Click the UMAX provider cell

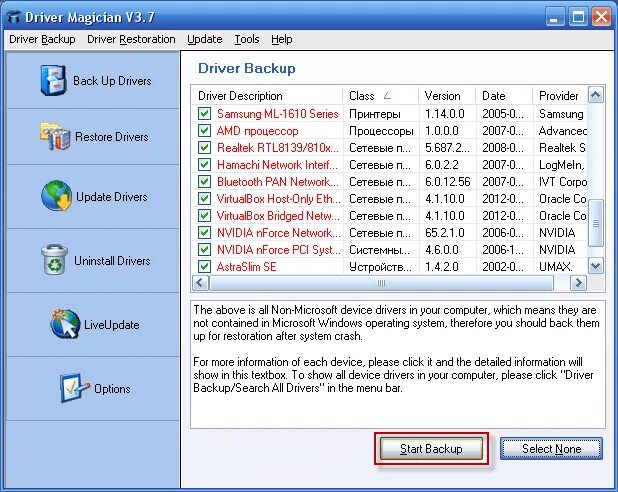tap(556, 267)
